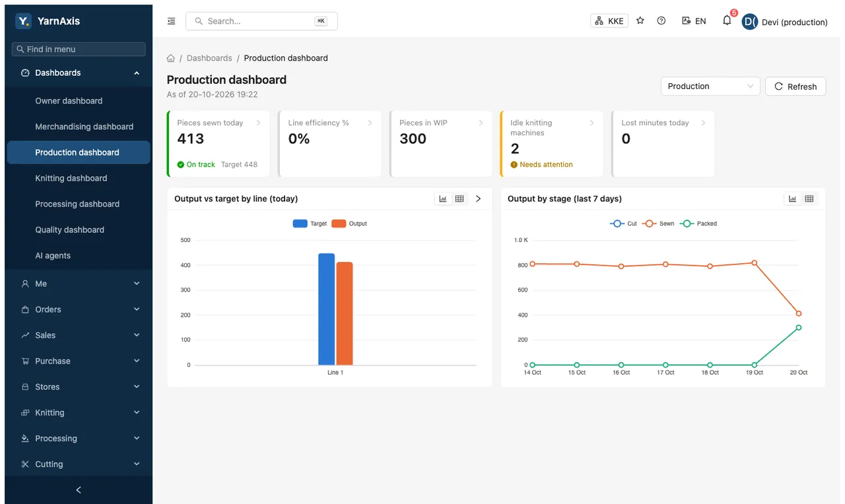845x504 pixels.
Task: Click the Dashboards group speedometer icon
Action: point(25,73)
